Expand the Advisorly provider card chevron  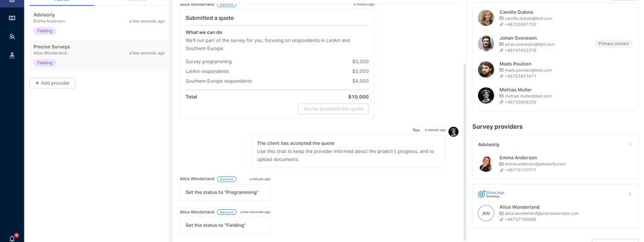coord(630,144)
